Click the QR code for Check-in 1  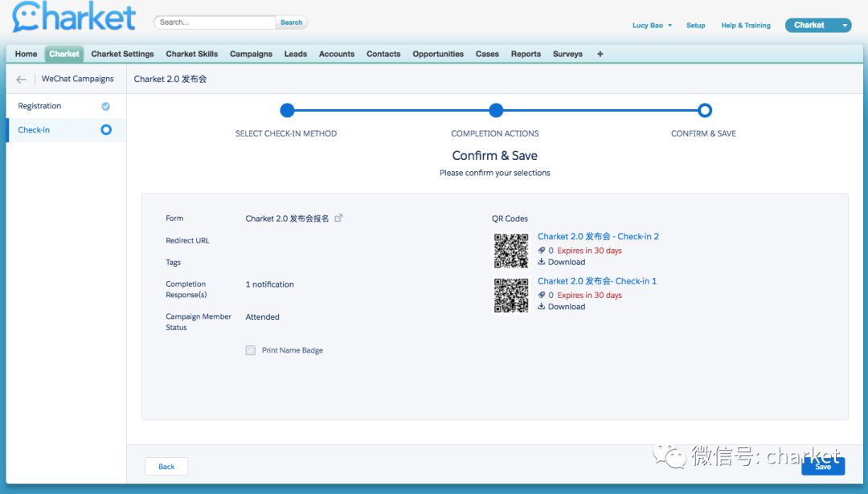(510, 295)
